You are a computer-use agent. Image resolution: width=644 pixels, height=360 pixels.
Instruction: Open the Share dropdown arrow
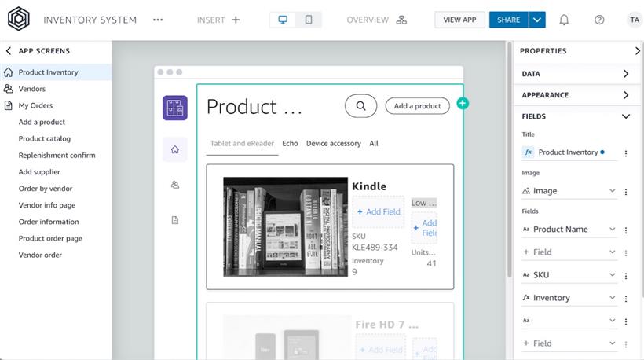pos(537,20)
